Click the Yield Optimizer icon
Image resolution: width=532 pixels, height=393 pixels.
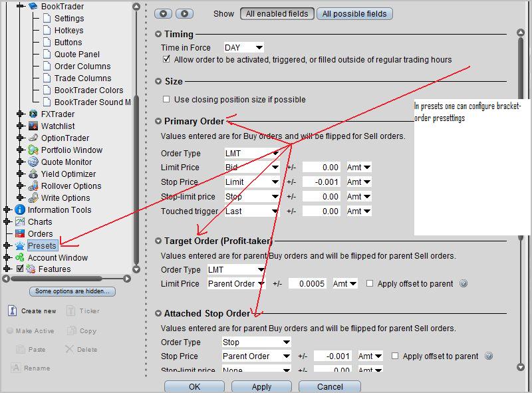pos(33,174)
